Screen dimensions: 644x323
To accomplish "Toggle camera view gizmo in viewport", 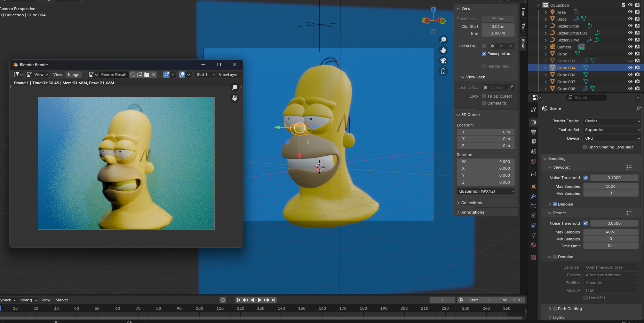I will 443,61.
